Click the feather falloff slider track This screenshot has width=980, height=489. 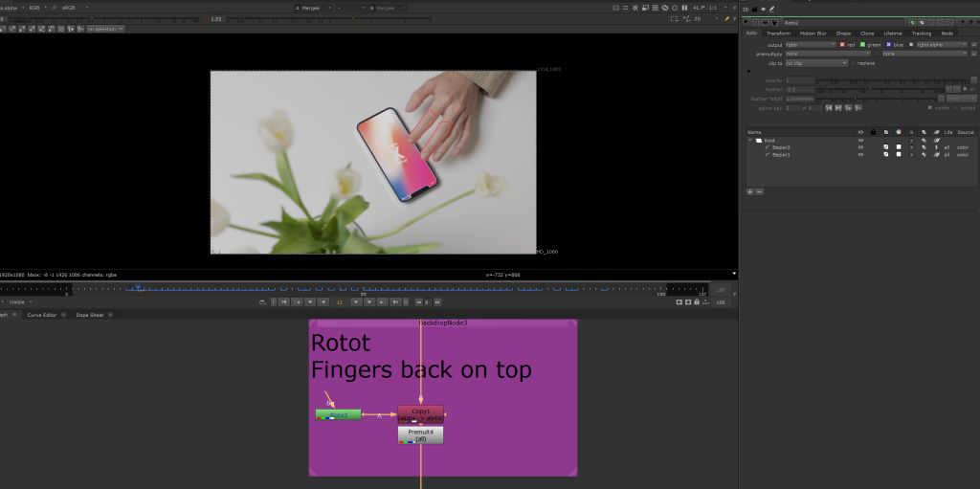[x=877, y=99]
